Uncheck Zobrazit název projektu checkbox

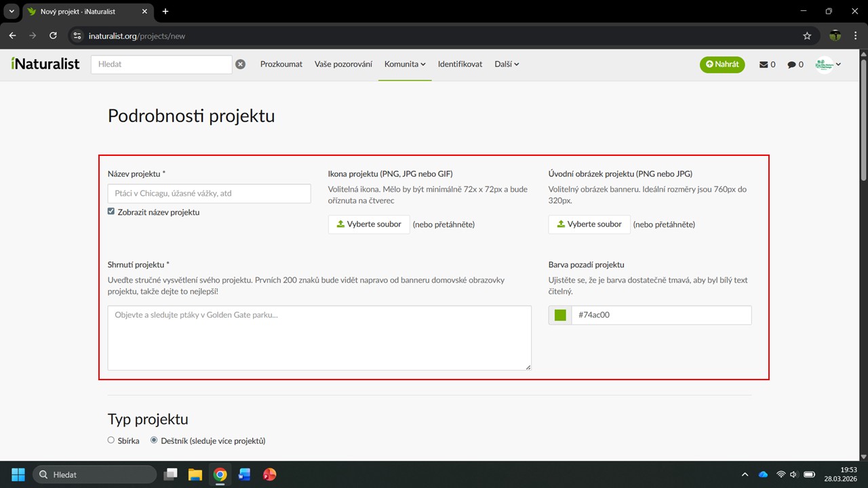click(111, 211)
